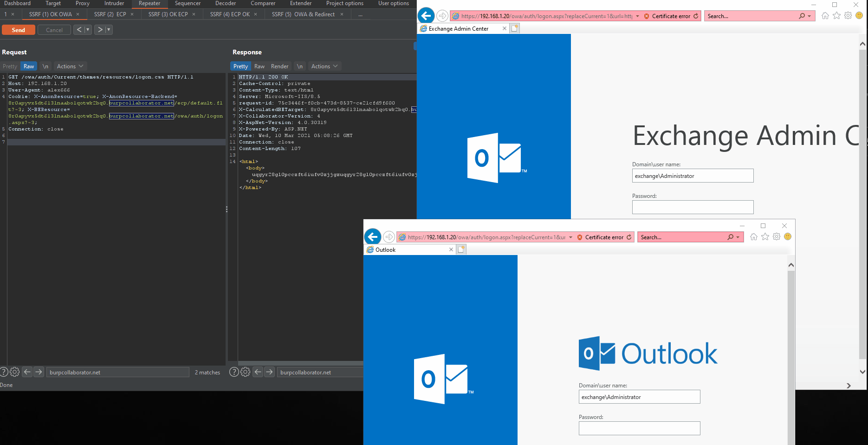
Task: Switch to the Decoder tab
Action: [x=226, y=3]
